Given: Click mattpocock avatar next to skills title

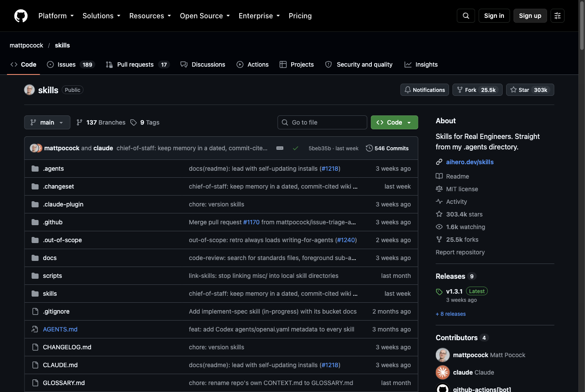Looking at the screenshot, I should (29, 90).
